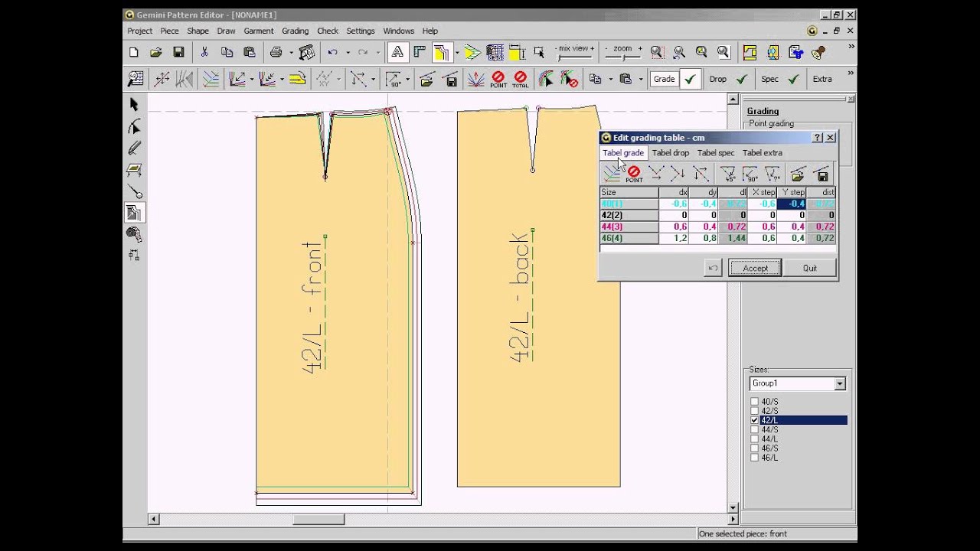Show more toolbar items with the top chevron
Viewport: 980px width, 551px height.
pyautogui.click(x=851, y=47)
